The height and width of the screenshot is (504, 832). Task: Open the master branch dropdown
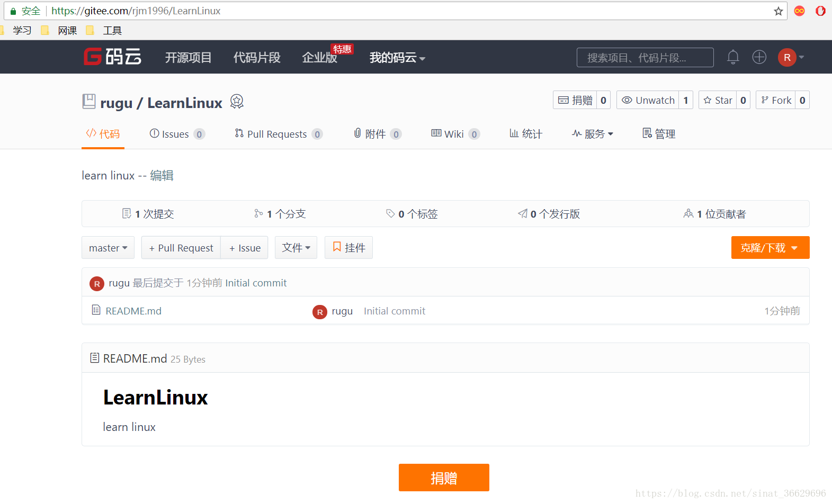[x=108, y=248]
